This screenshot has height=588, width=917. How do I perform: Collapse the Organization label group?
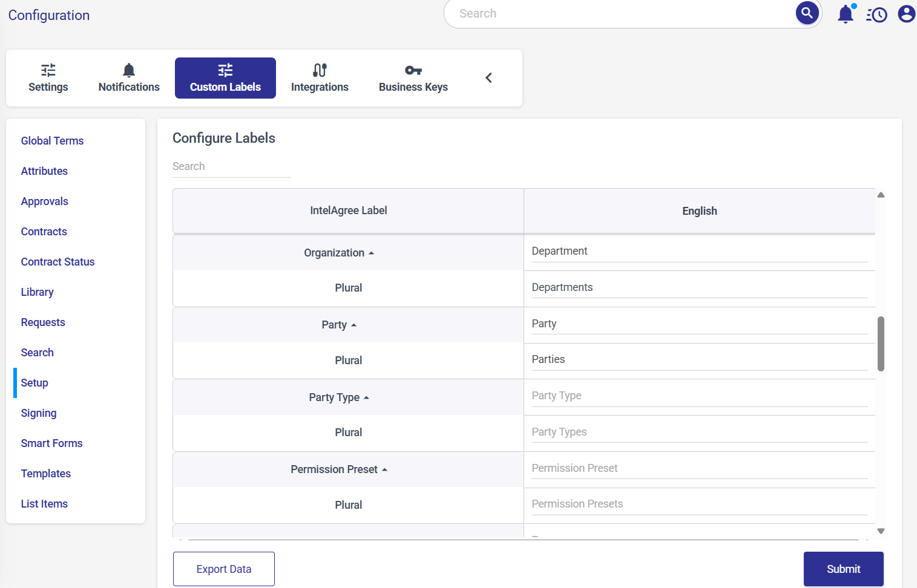coord(371,253)
